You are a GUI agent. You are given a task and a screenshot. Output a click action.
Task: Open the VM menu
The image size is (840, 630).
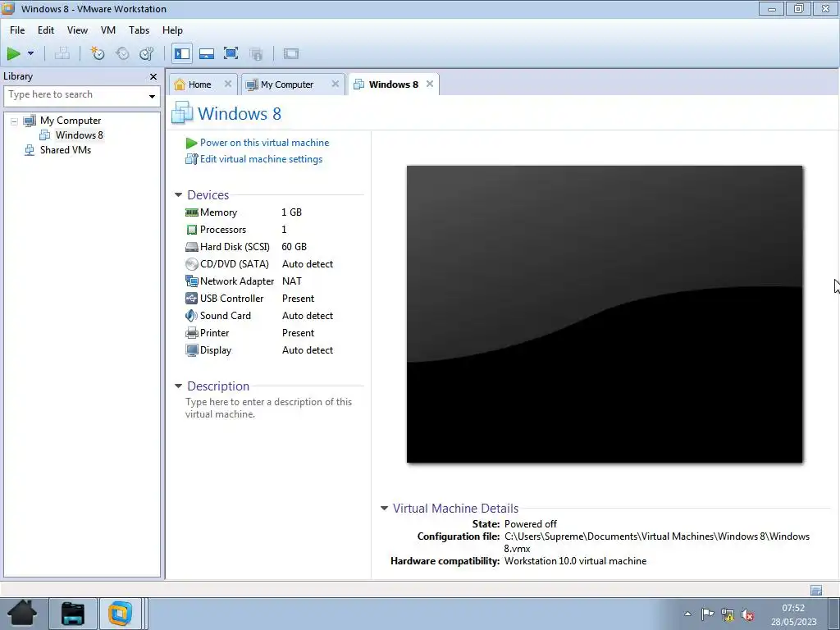pyautogui.click(x=108, y=30)
